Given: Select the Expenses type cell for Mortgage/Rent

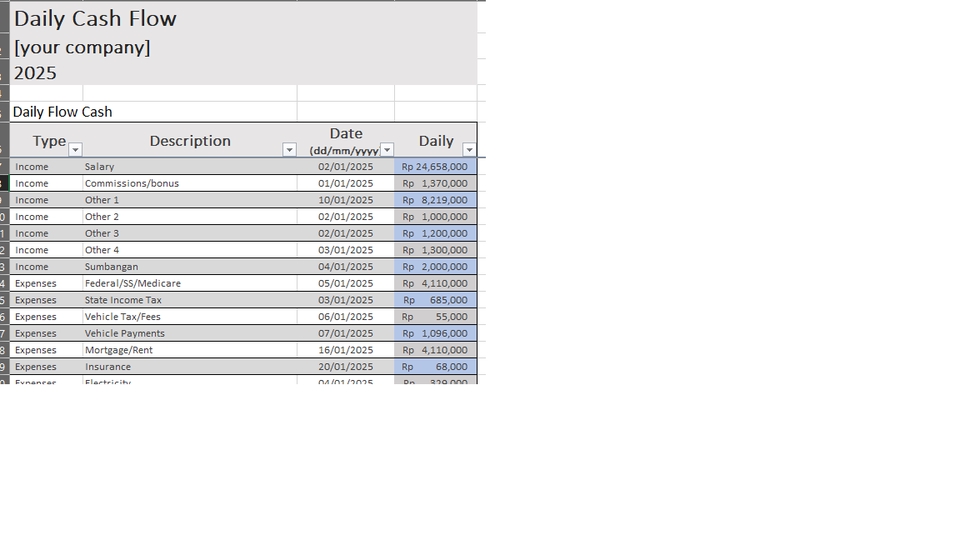Looking at the screenshot, I should point(47,350).
